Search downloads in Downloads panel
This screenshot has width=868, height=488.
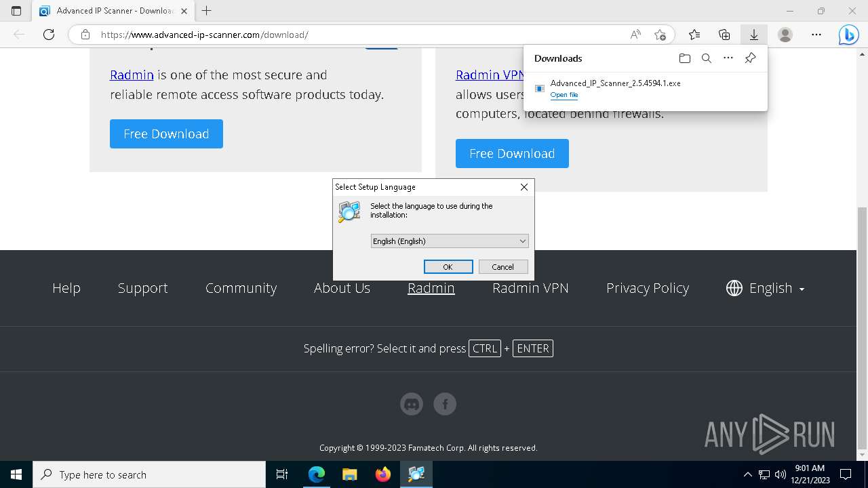[707, 58]
